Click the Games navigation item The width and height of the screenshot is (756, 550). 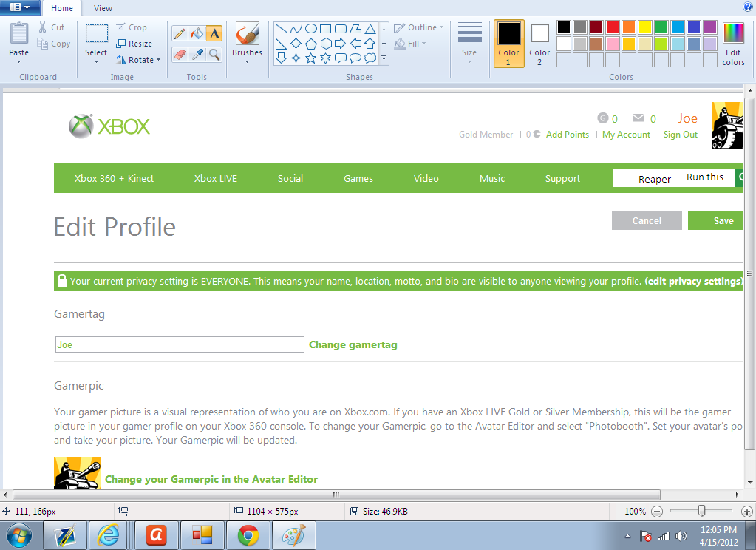(x=358, y=178)
